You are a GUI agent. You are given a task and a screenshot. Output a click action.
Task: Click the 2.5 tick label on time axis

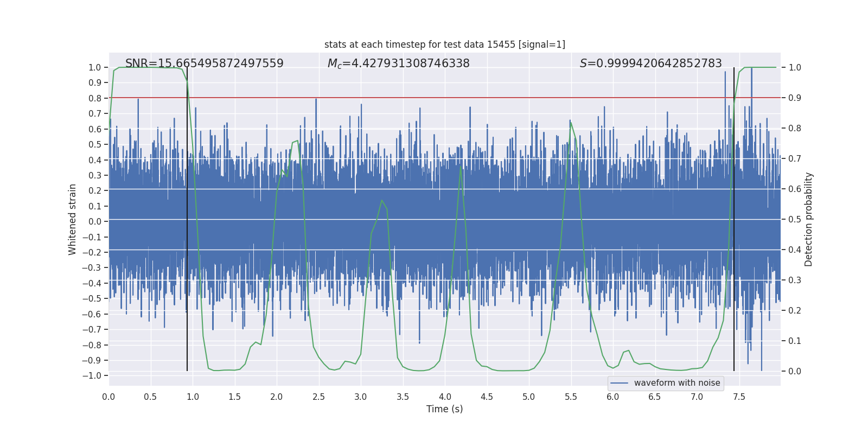click(x=318, y=397)
